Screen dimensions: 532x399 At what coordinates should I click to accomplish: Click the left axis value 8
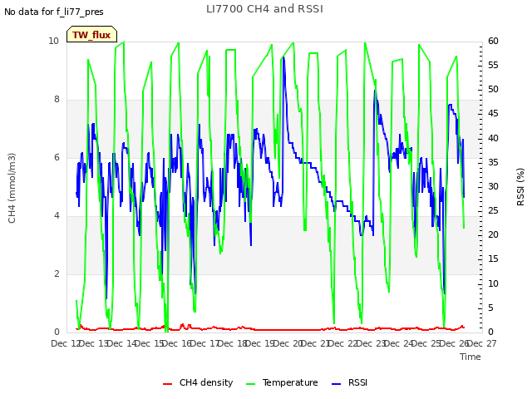57,99
